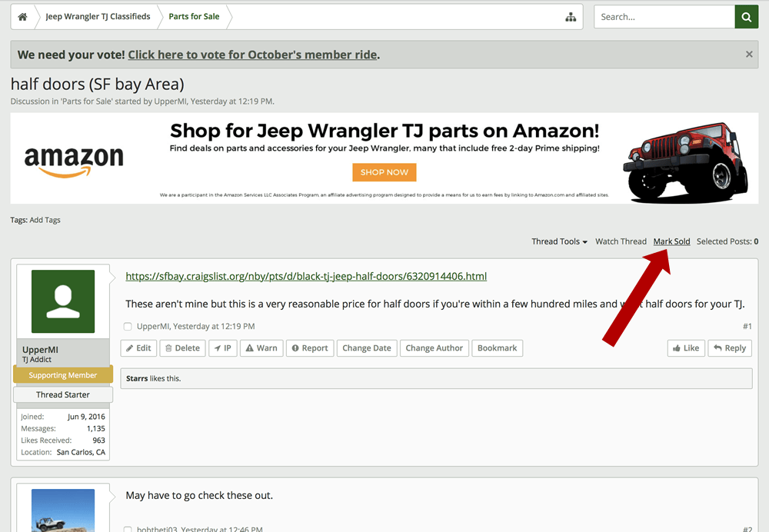
Task: Like post #1 with thumbs-up button
Action: point(686,348)
